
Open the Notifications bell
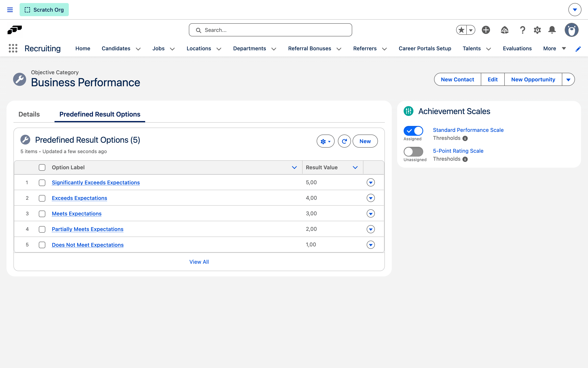pos(552,30)
